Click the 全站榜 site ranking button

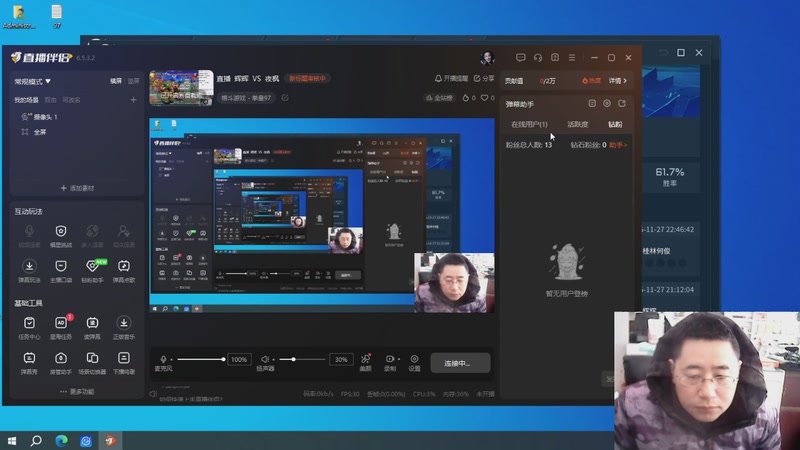coord(439,97)
